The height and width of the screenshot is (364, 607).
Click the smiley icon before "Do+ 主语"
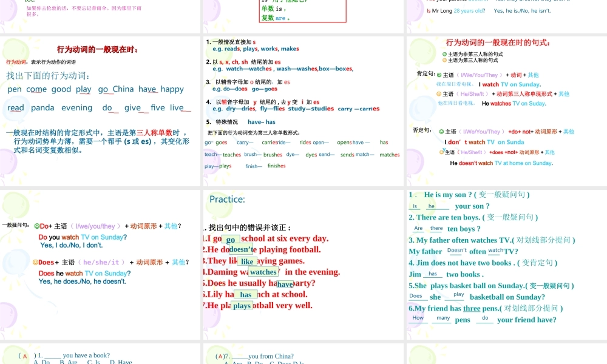36,226
